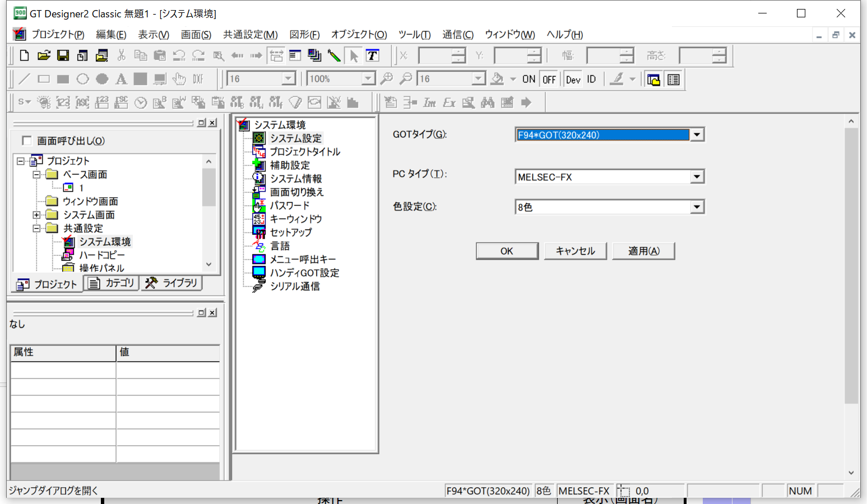Click the キャンセル button
The image size is (867, 504).
coord(575,251)
